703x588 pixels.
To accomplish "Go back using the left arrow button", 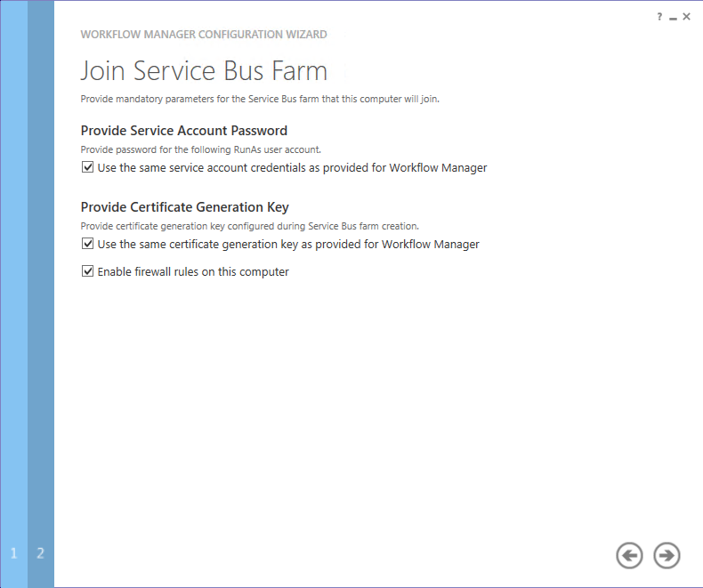I will [629, 556].
